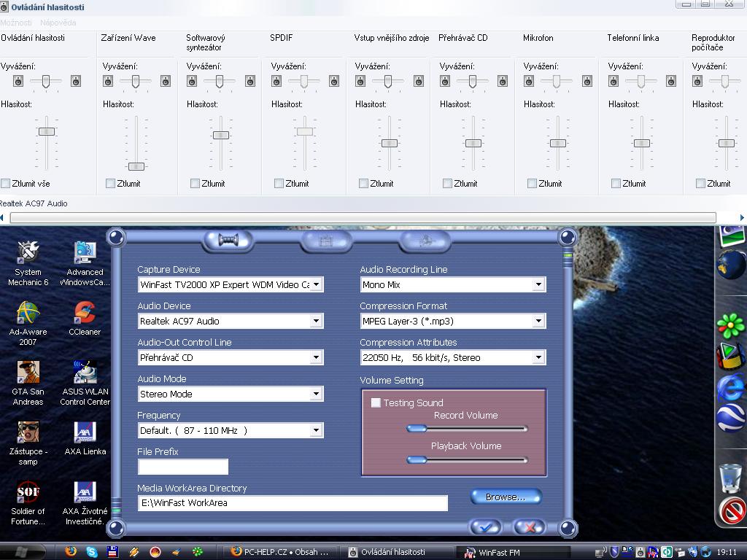
Task: Check the Ztlumit vše mute-all box
Action: (6, 184)
